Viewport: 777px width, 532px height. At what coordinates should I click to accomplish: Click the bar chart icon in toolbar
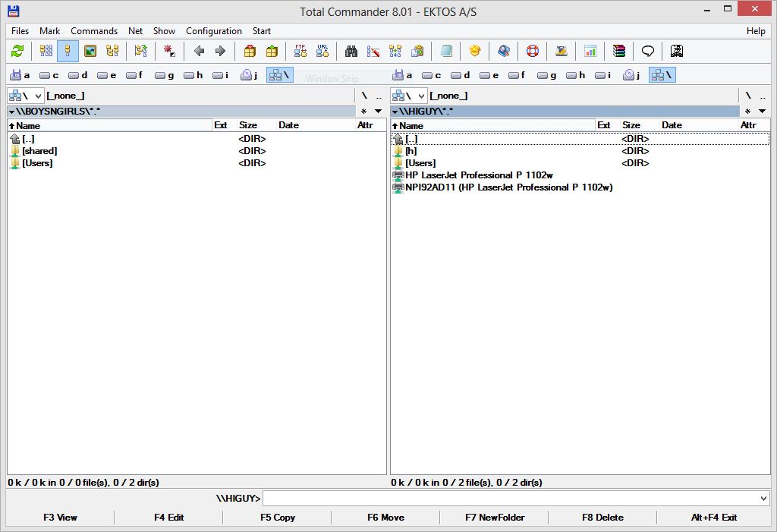590,51
